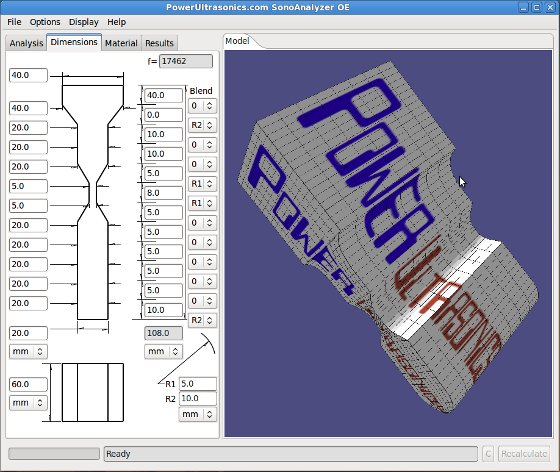Click the progress bar in the status area
This screenshot has width=560, height=472.
[x=54, y=454]
